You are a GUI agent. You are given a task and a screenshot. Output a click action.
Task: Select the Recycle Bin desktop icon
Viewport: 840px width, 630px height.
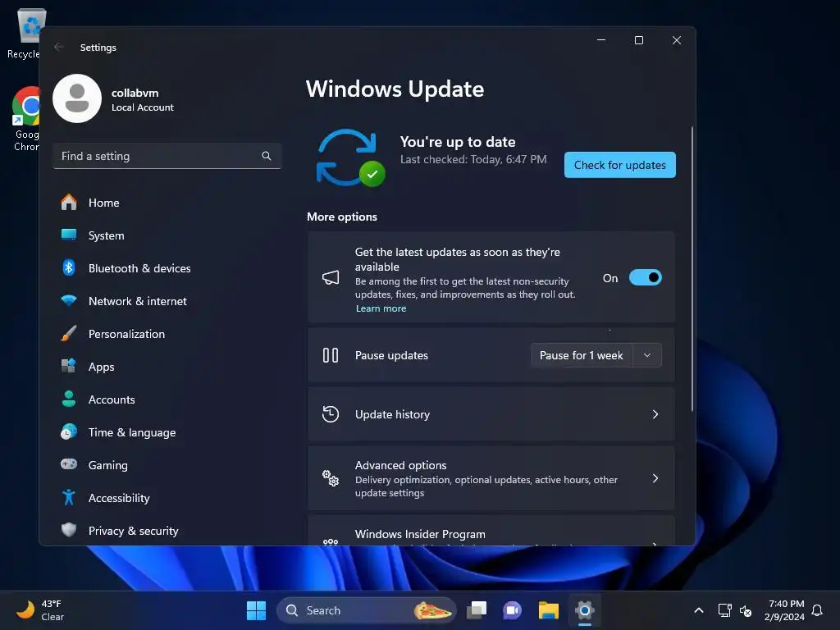pyautogui.click(x=25, y=33)
